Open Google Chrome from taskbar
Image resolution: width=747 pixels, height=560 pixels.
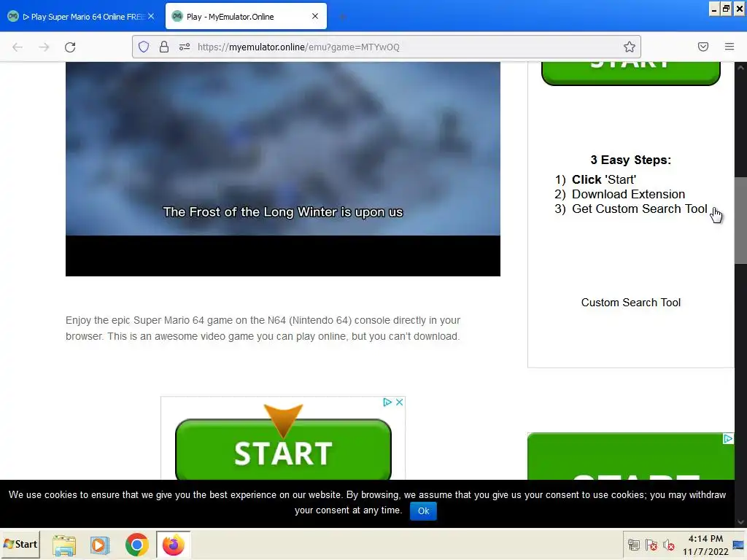click(136, 545)
